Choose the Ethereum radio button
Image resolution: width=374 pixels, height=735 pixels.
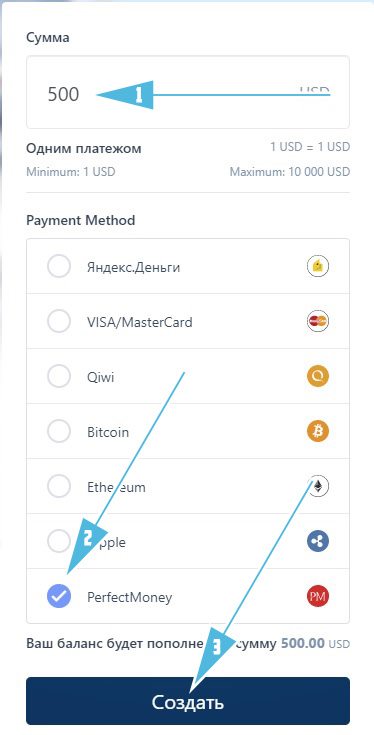click(x=59, y=486)
